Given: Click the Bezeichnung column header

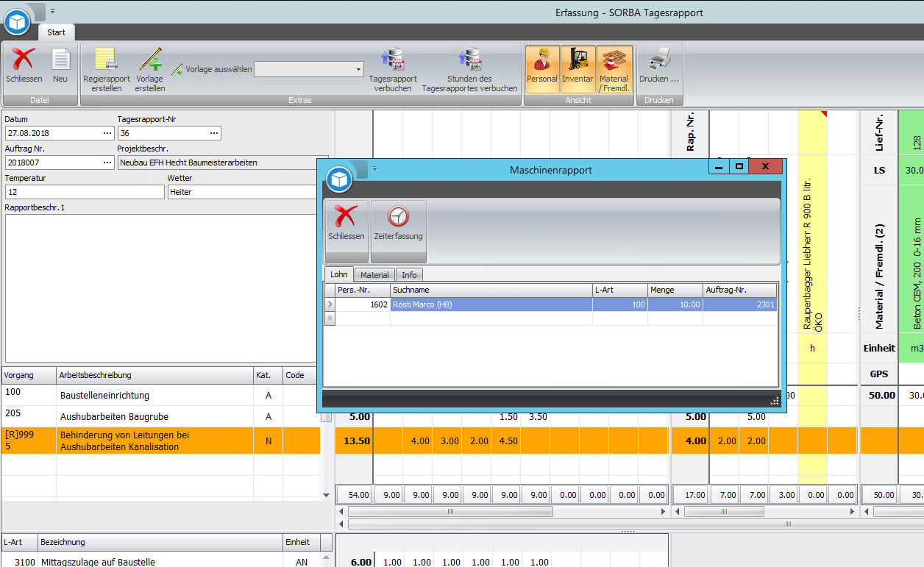Looking at the screenshot, I should coord(160,542).
